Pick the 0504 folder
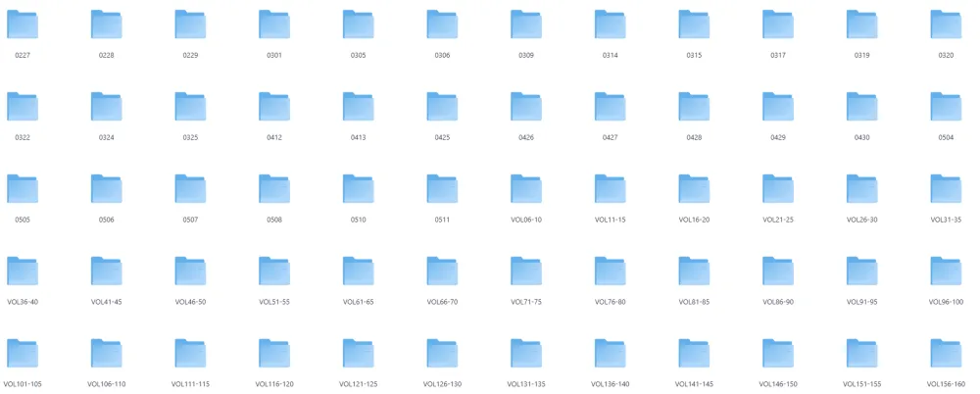Viewport: 980px width, 394px height. point(946,107)
